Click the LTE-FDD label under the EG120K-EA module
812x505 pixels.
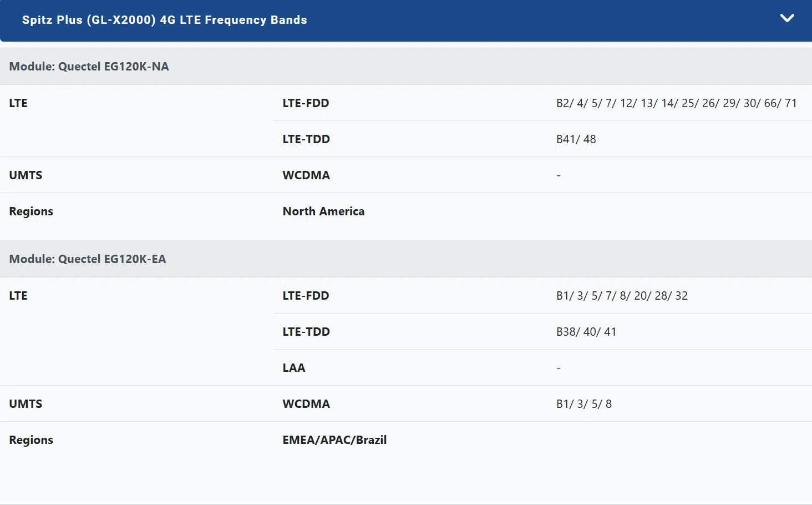point(306,296)
